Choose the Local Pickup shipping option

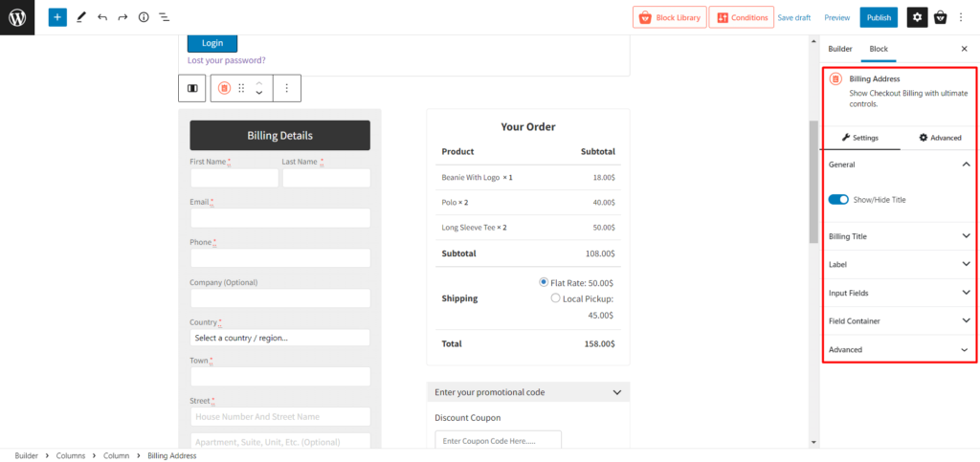coord(556,298)
